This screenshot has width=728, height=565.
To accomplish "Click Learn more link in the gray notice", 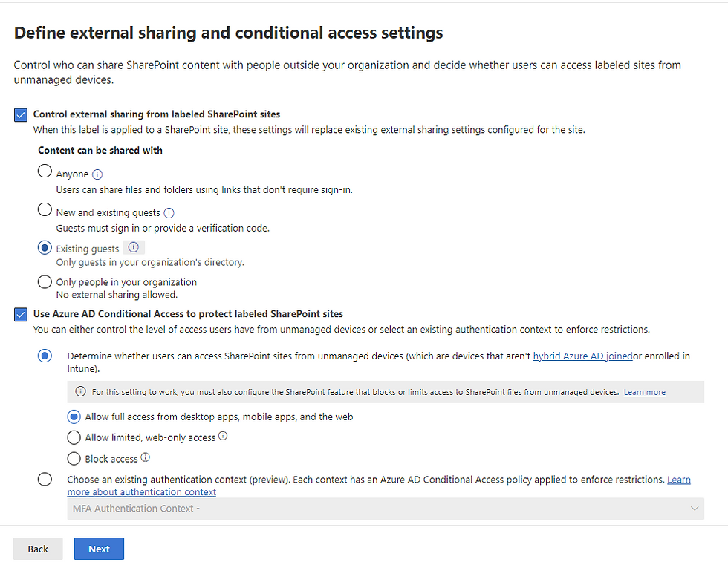I will [x=645, y=392].
